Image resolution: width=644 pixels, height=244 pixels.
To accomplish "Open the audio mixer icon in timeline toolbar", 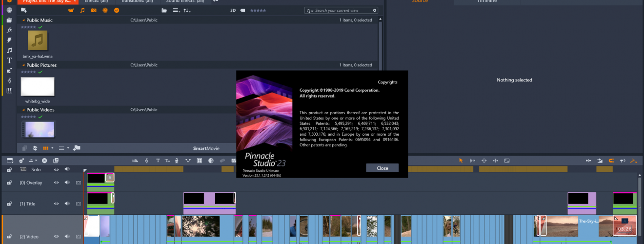I will coord(135,161).
